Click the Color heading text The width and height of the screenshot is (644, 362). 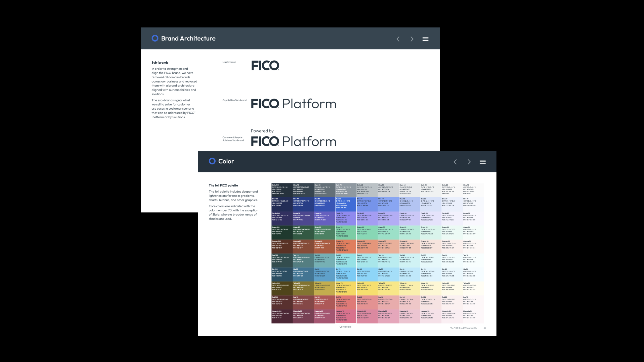coord(226,161)
